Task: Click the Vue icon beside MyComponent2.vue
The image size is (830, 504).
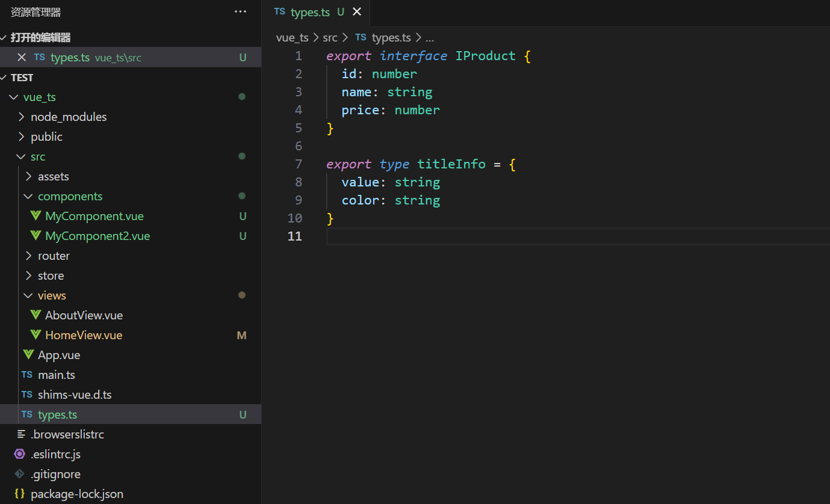Action: coord(36,236)
